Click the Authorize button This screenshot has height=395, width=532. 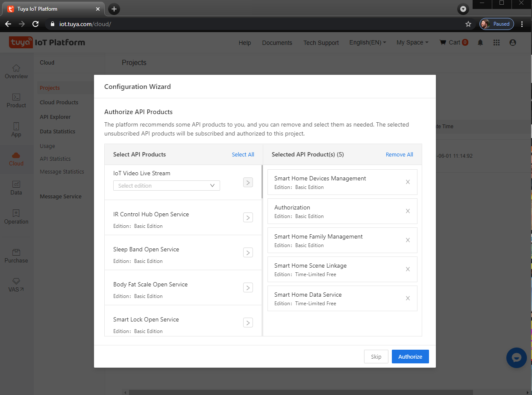click(410, 357)
